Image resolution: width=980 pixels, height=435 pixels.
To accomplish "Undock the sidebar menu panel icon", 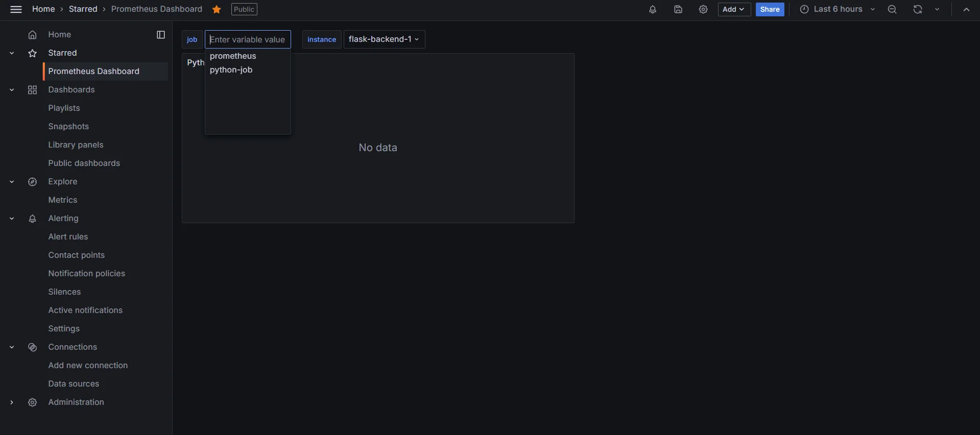I will click(x=161, y=35).
